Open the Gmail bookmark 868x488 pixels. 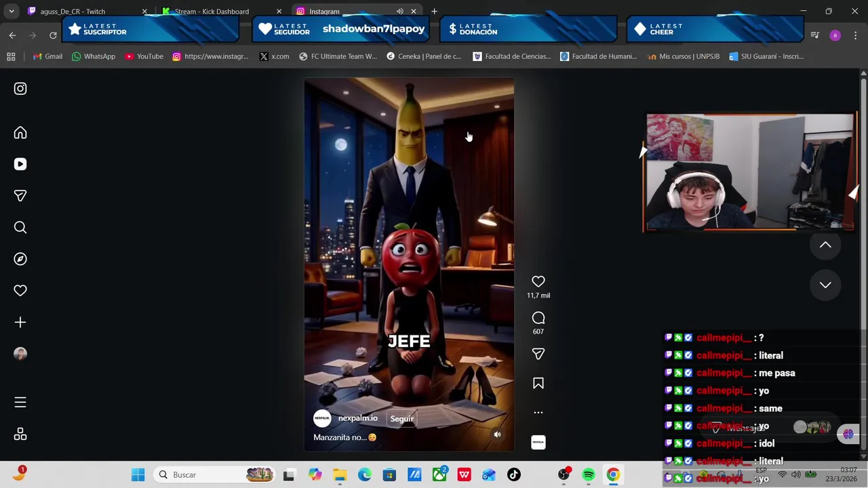47,56
